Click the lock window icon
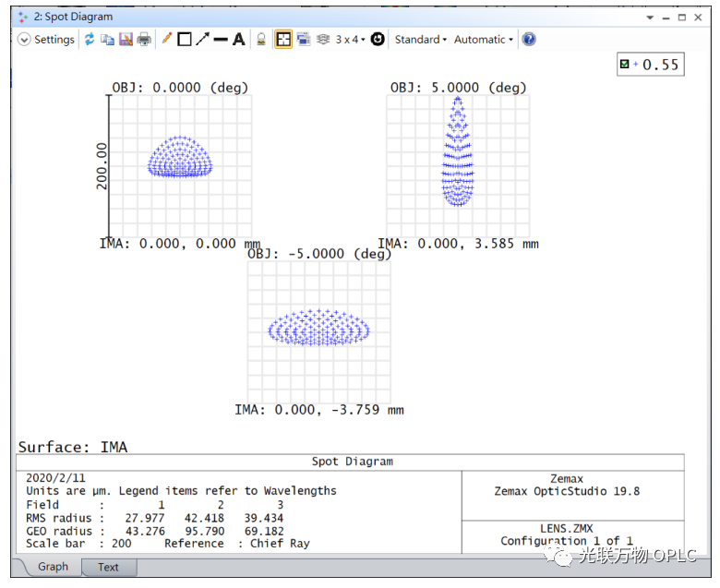Image resolution: width=720 pixels, height=588 pixels. click(x=261, y=40)
